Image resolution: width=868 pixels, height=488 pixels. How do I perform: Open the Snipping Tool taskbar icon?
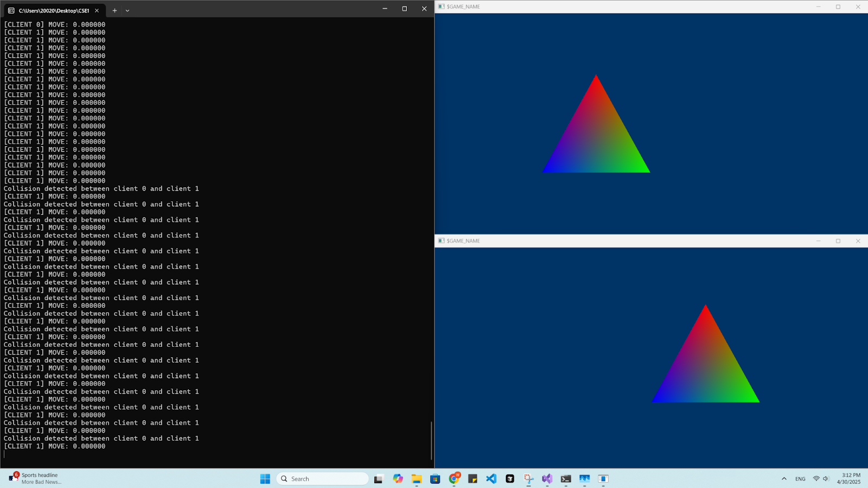click(x=528, y=479)
